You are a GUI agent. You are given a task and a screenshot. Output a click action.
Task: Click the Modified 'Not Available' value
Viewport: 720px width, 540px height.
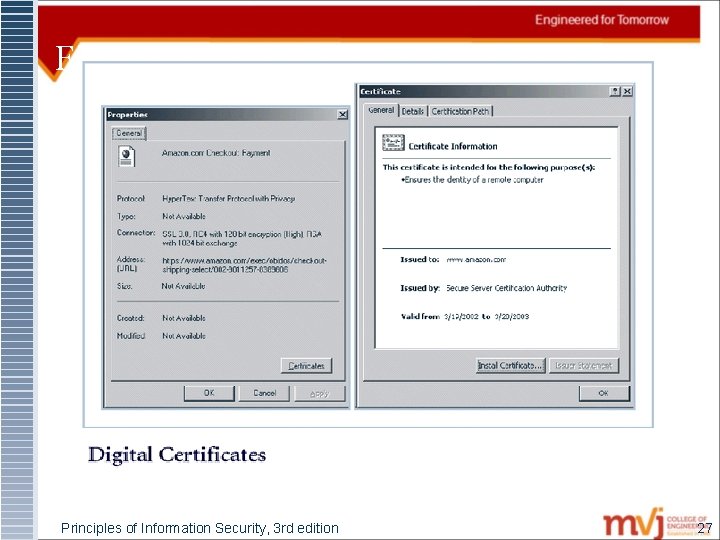(x=184, y=336)
